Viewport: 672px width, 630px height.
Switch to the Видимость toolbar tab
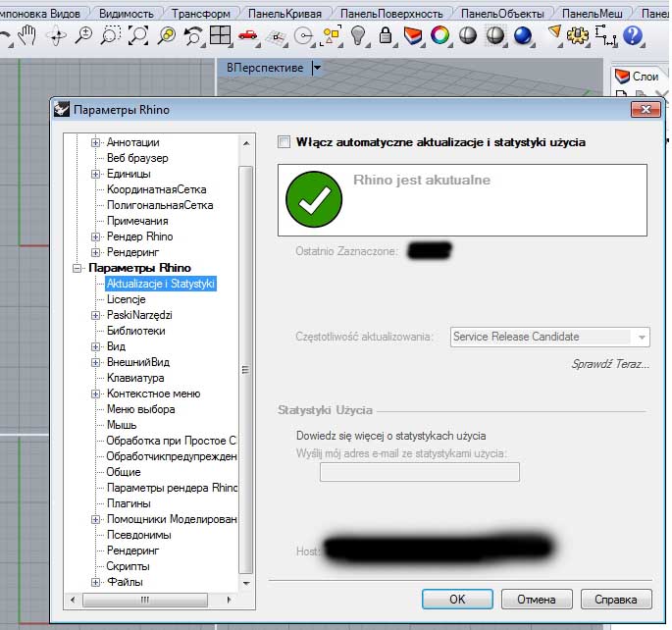tap(126, 14)
